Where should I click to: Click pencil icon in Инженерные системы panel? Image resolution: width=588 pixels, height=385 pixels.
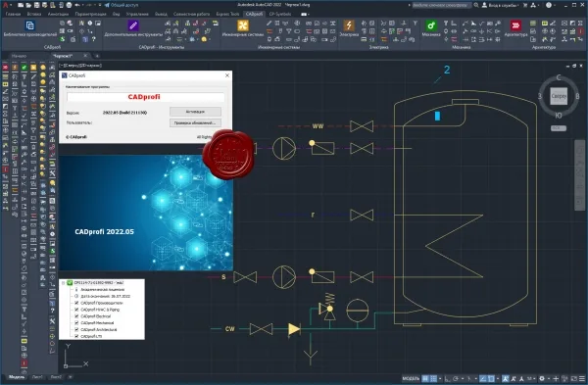(x=269, y=24)
